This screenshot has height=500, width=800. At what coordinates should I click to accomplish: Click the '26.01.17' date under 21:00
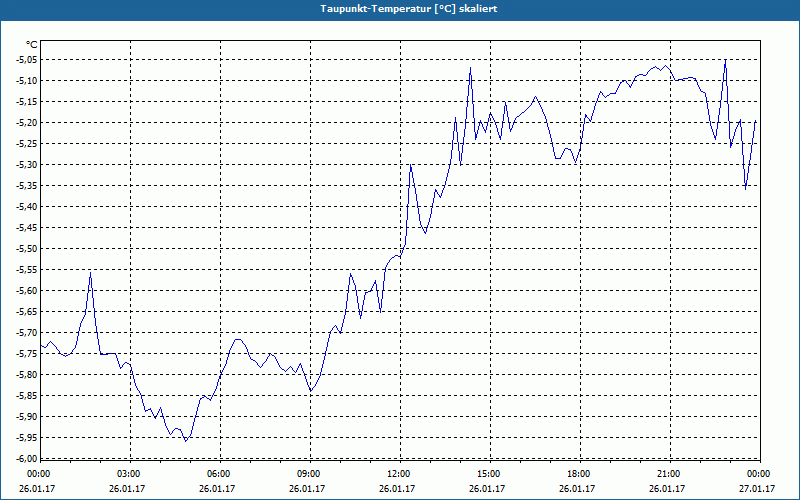[x=667, y=488]
